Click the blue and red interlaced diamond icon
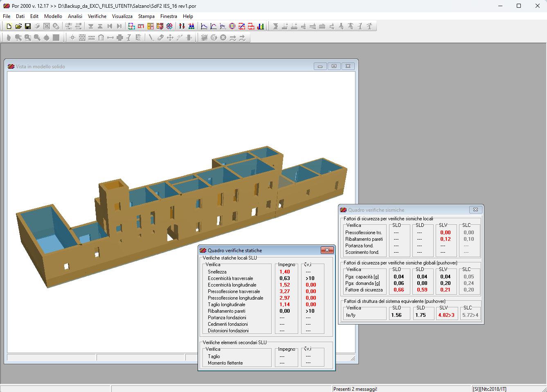547x392 pixels. 169,26
